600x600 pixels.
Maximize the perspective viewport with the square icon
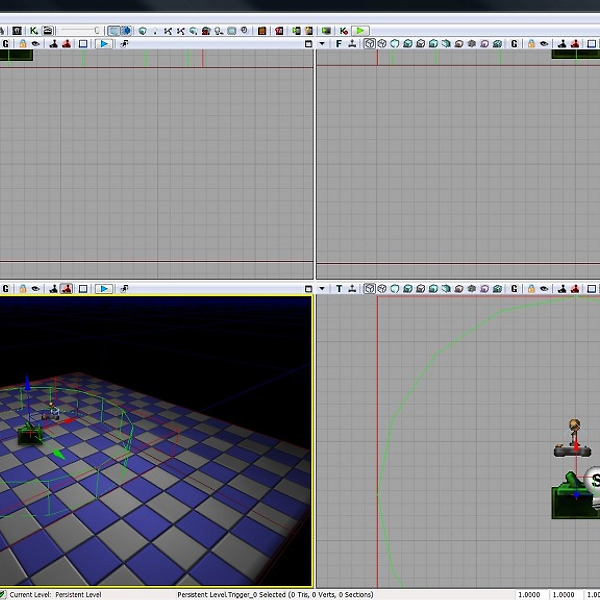point(84,289)
